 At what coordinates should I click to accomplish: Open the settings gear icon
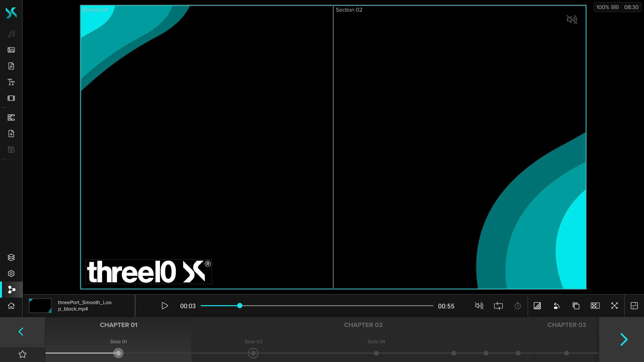pyautogui.click(x=11, y=274)
